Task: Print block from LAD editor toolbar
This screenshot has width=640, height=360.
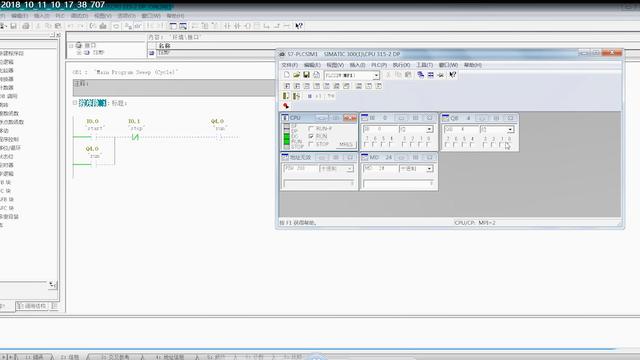Action: (26, 26)
